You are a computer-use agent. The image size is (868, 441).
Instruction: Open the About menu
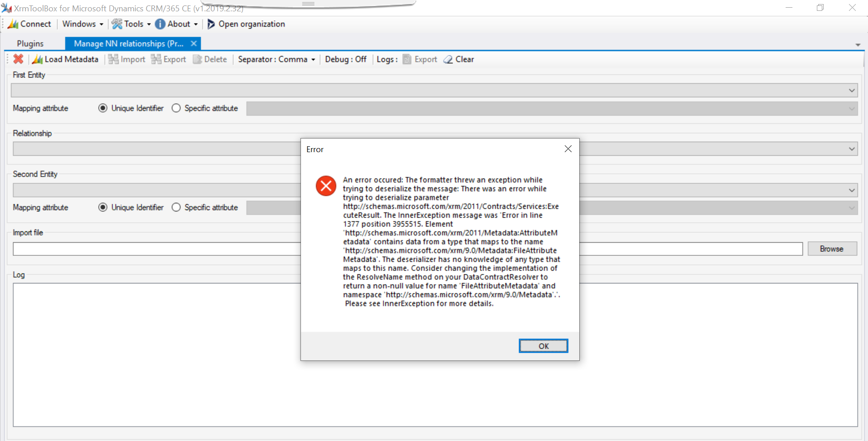pos(176,24)
